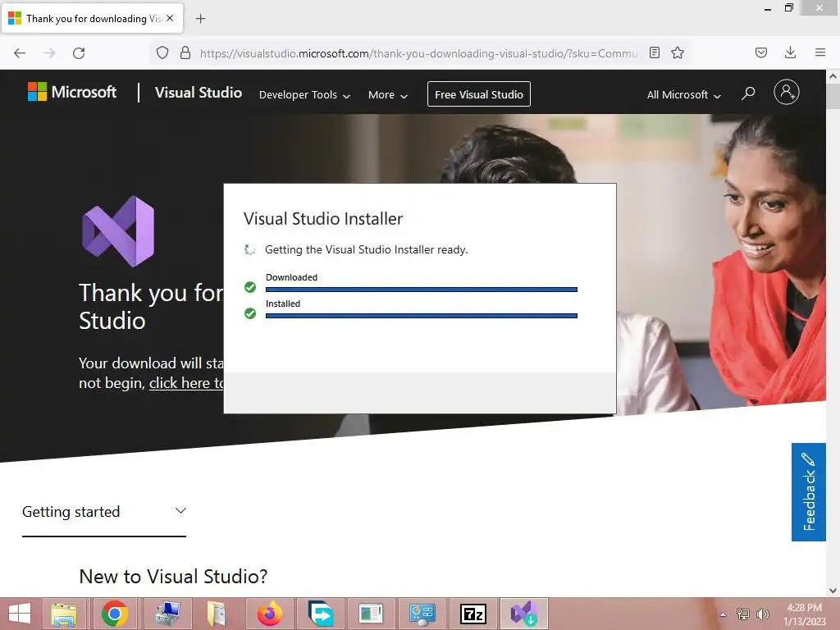Open the Firefox downloads panel
The height and width of the screenshot is (630, 840).
pos(790,52)
